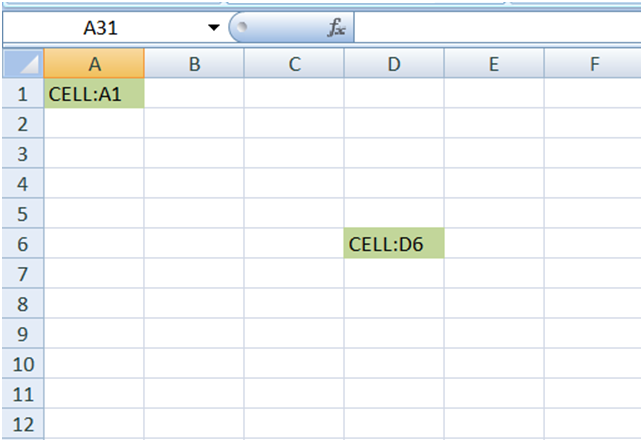The width and height of the screenshot is (643, 442).
Task: Select column E header
Action: coord(493,64)
